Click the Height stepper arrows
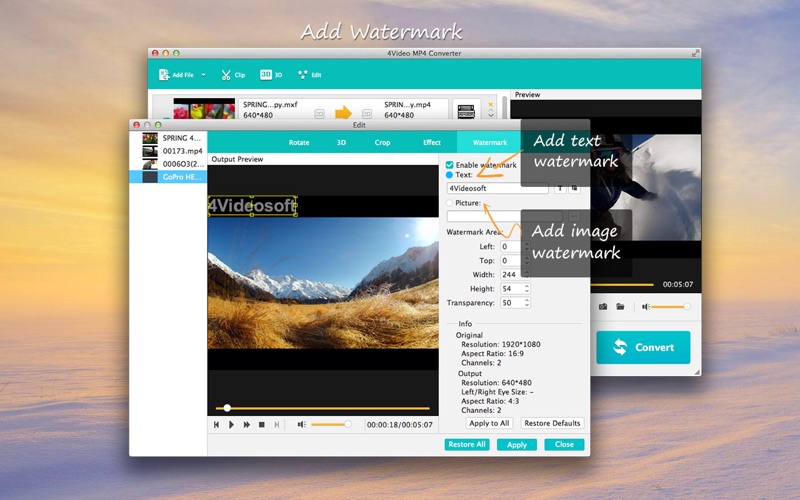Screen dimensions: 800x500 click(x=527, y=289)
